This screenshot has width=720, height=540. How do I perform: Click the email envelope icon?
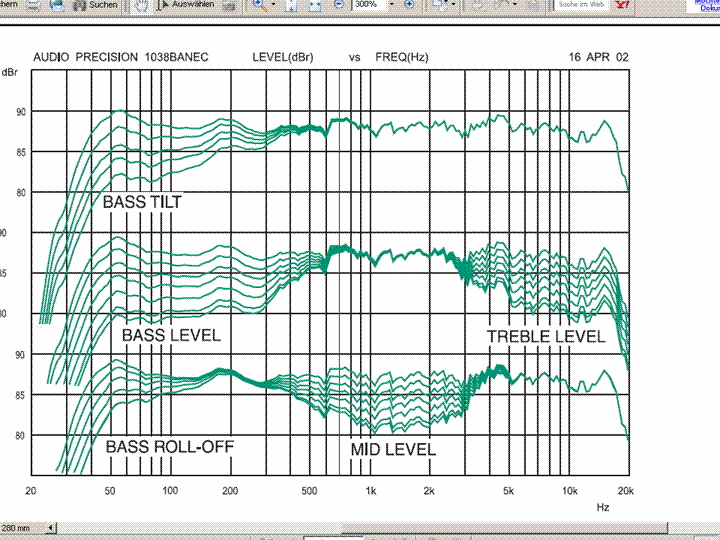pos(57,5)
